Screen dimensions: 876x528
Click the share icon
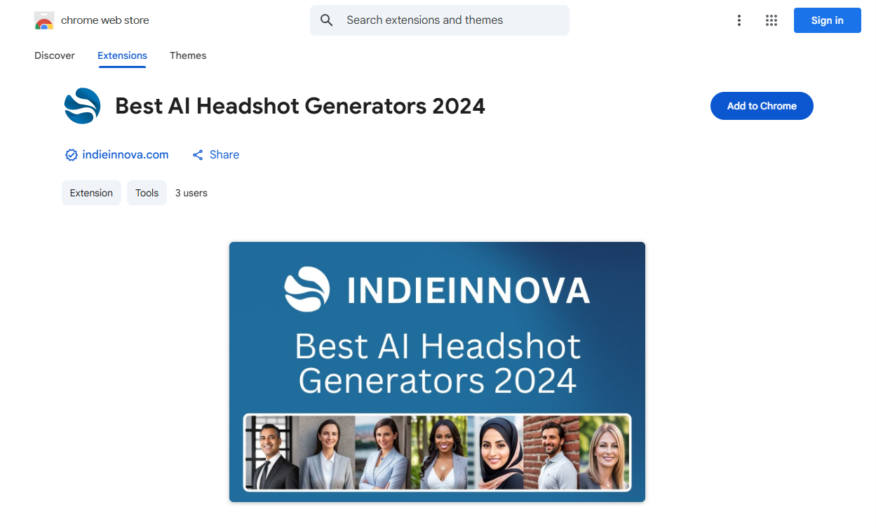(x=198, y=155)
